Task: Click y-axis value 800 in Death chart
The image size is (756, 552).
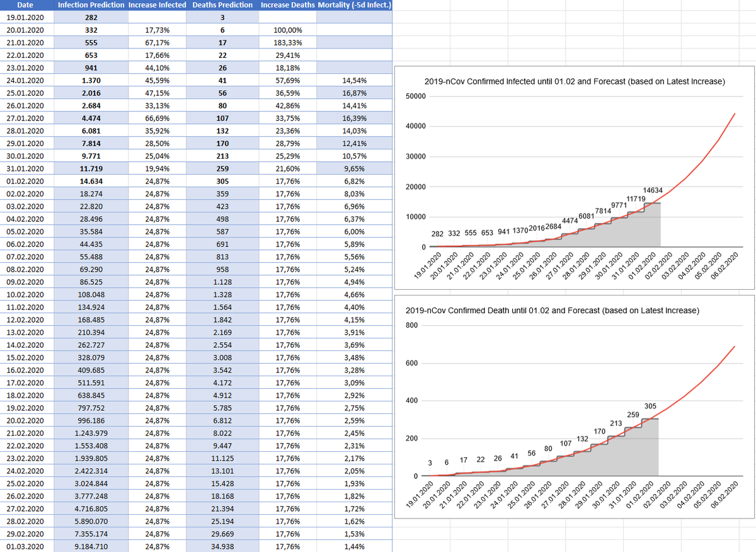Action: [x=411, y=326]
